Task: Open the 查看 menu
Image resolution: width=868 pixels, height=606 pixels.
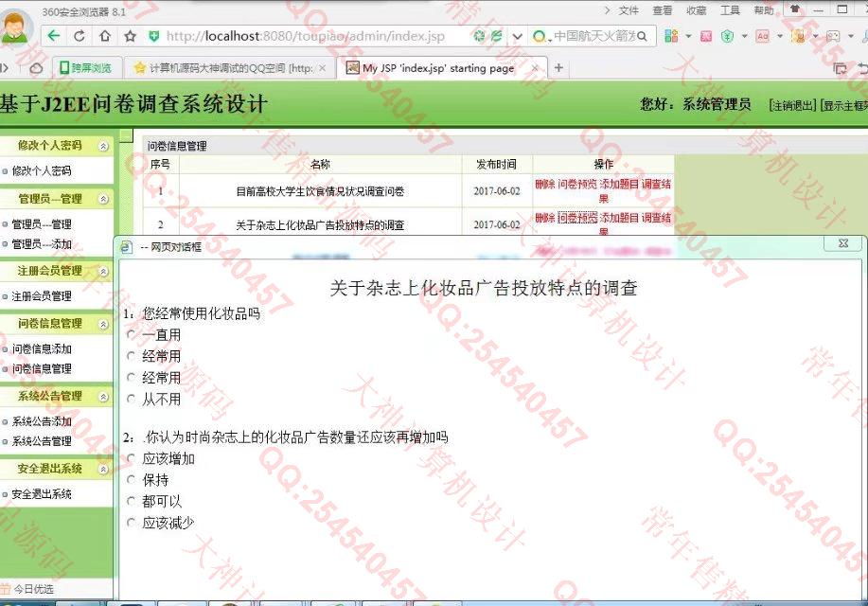Action: coord(662,10)
